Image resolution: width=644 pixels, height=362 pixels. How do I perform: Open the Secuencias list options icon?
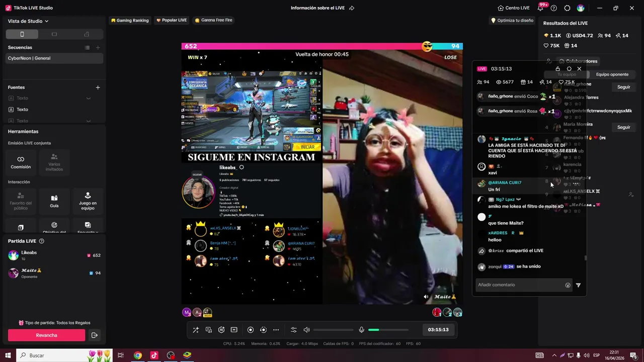(87, 47)
